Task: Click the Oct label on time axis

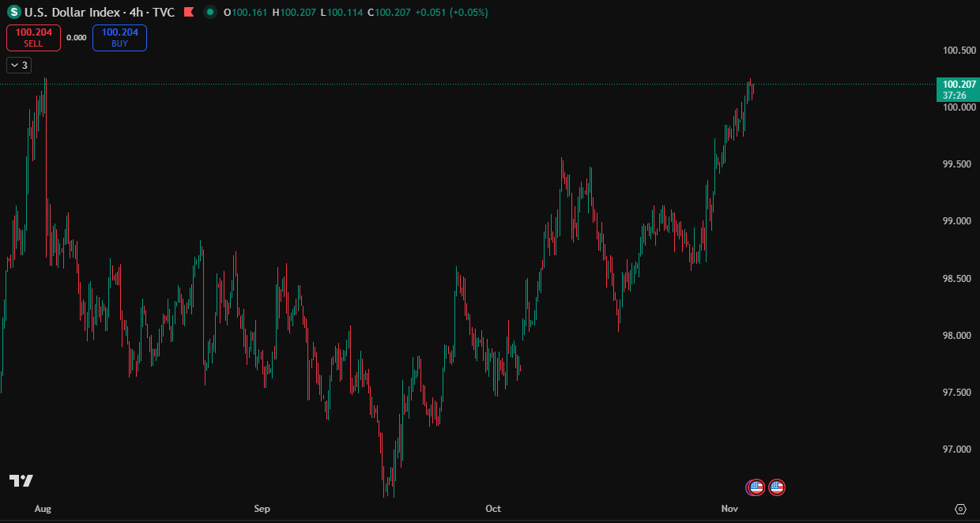Action: pyautogui.click(x=493, y=509)
